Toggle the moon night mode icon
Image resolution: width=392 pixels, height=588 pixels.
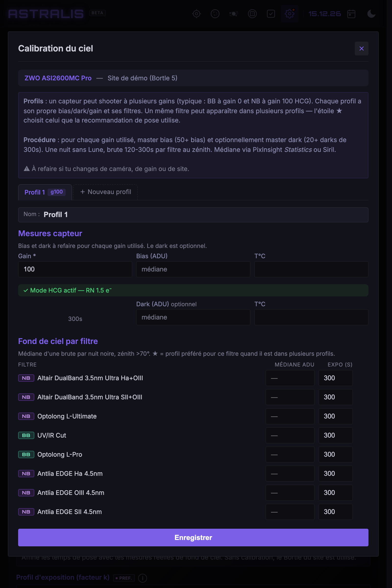(371, 14)
